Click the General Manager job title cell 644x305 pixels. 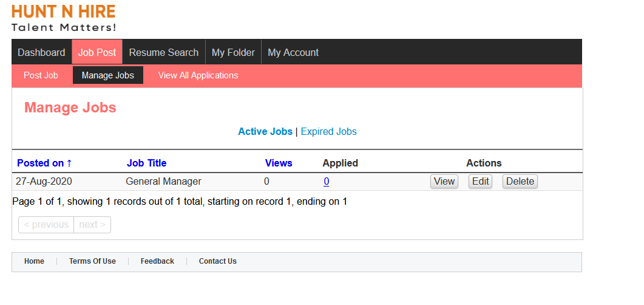click(163, 181)
